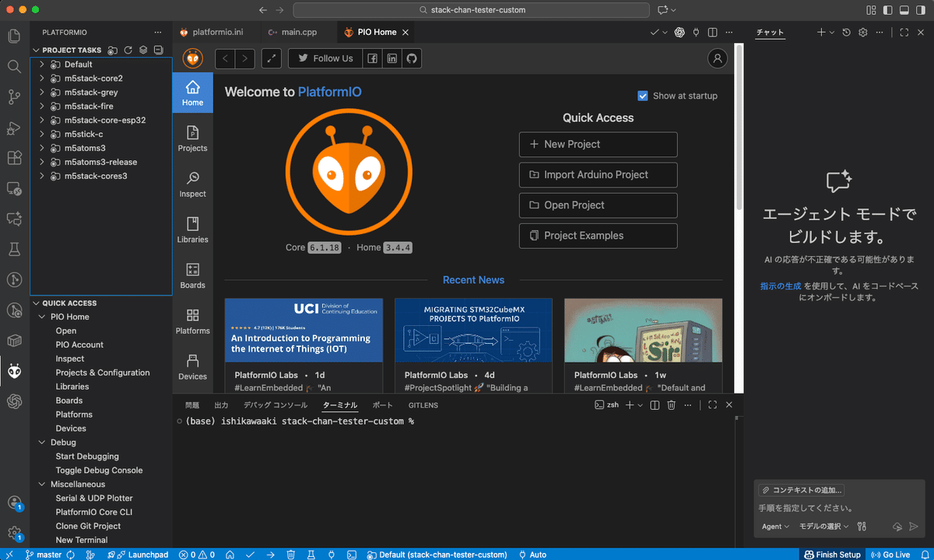Viewport: 934px width, 560px height.
Task: Open Serial Monitor via the plug icon
Action: pos(331,554)
